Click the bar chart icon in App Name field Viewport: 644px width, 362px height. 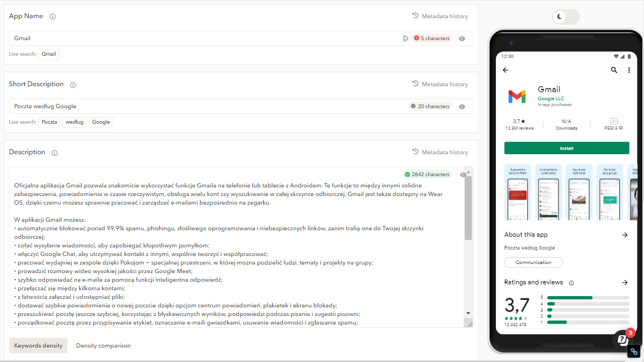405,39
